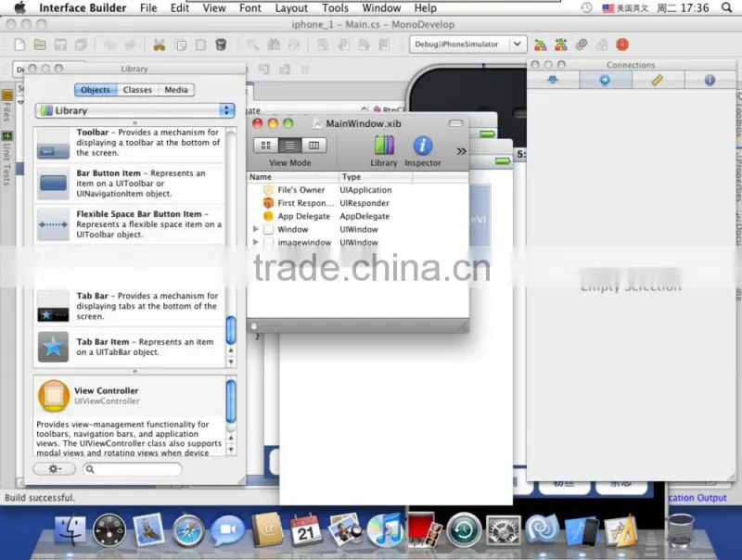Click the pill toolbar toggle in MainWindow.xib title bar
Screen dimensions: 742x560
(455, 123)
